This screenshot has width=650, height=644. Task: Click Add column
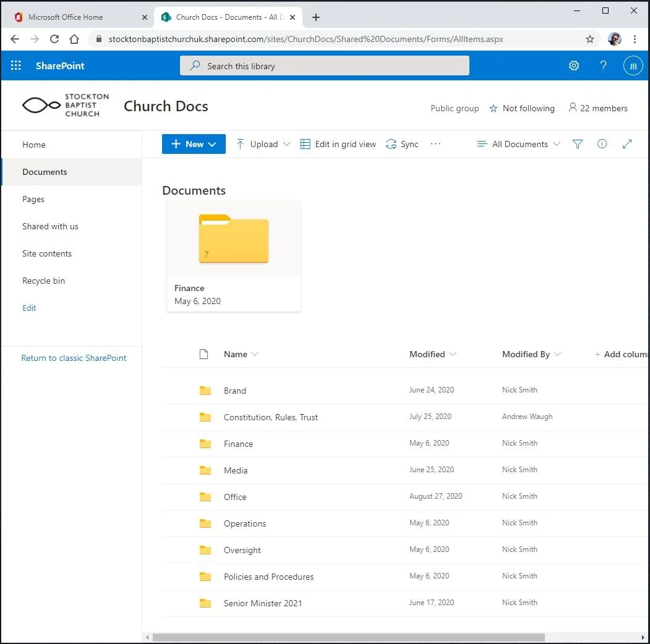pos(621,354)
